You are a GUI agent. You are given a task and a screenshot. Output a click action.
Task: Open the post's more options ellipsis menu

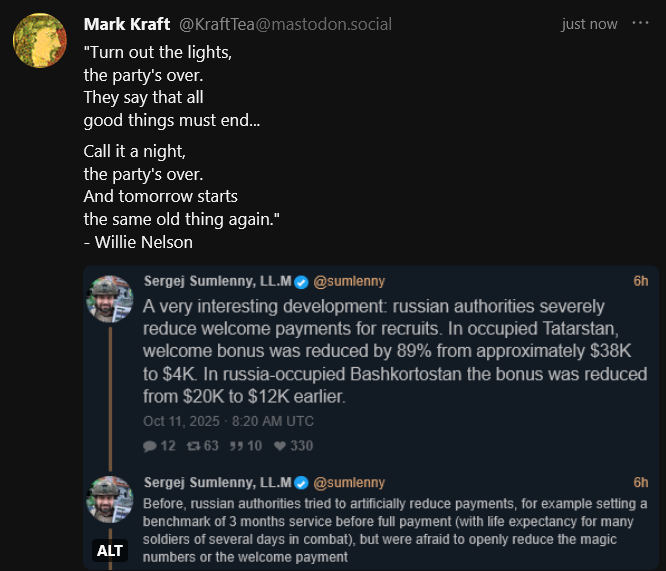[x=640, y=23]
